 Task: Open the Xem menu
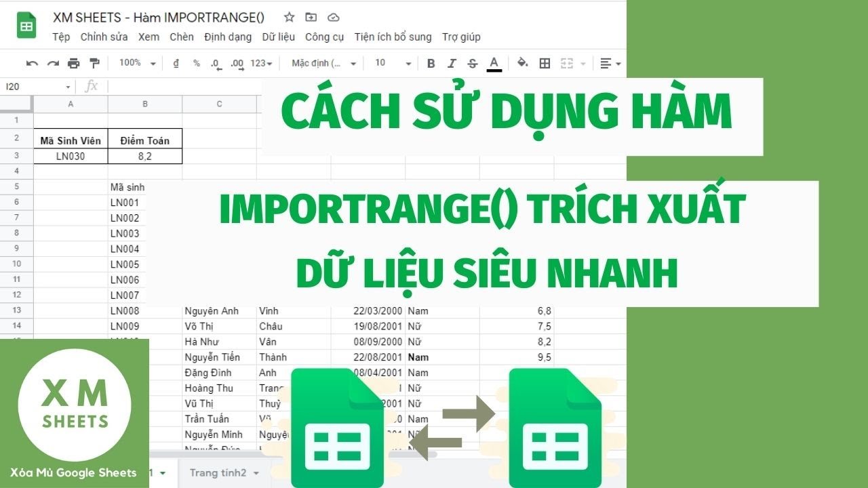[149, 37]
